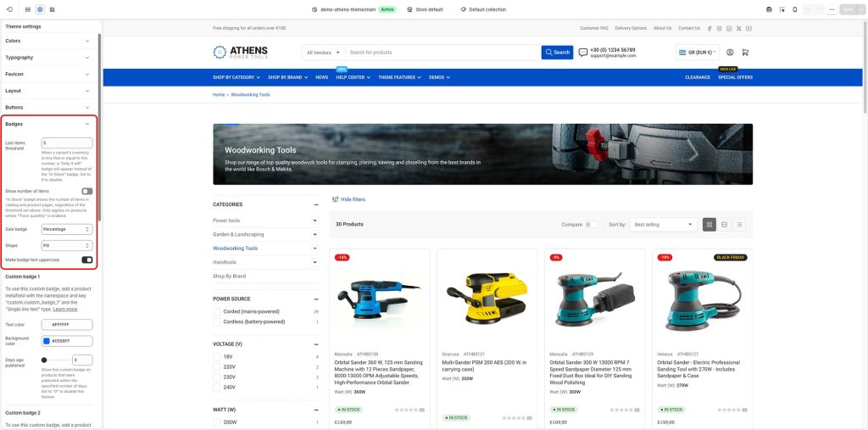Activate the inspector selection cursor icon

pyautogui.click(x=782, y=9)
